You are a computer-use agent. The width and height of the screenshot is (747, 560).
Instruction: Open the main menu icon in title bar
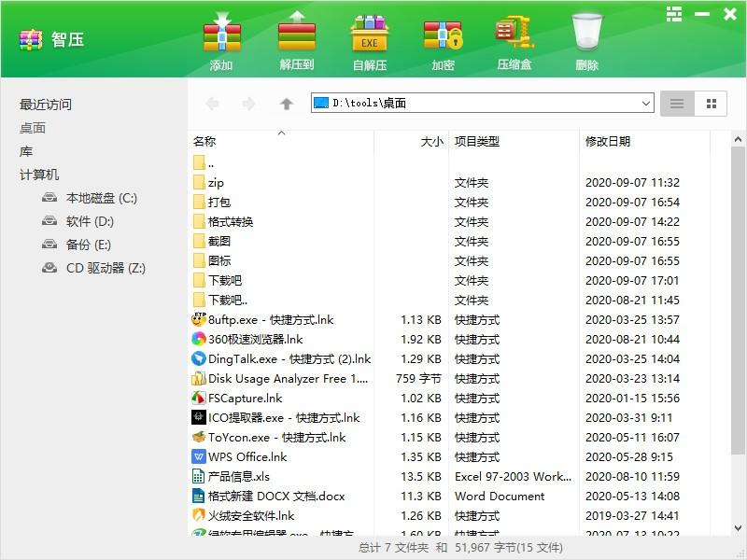click(674, 14)
